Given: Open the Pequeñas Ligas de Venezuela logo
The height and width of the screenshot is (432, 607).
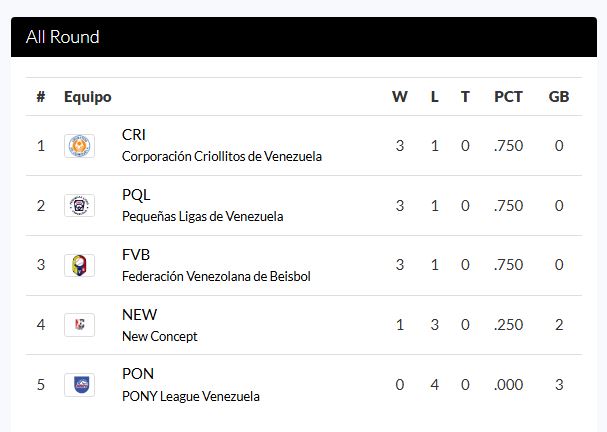Looking at the screenshot, I should 79,206.
